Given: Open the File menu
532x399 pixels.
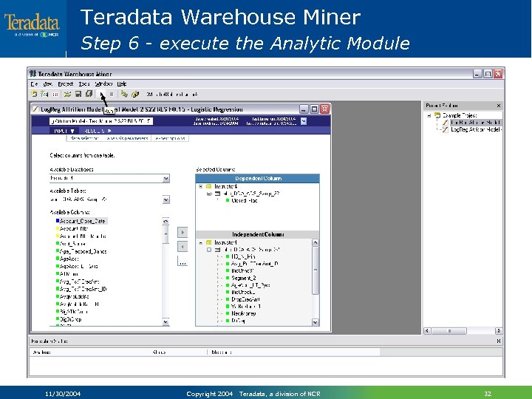Looking at the screenshot, I should click(34, 83).
